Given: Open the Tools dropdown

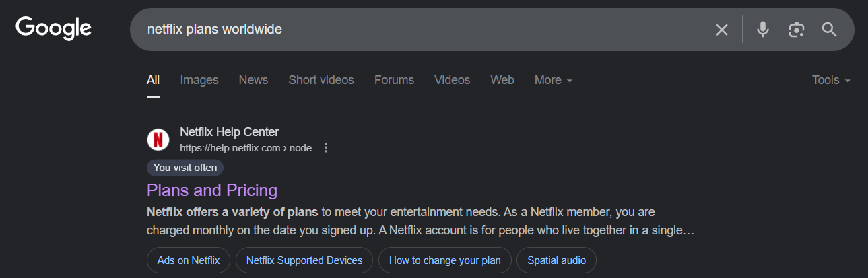Looking at the screenshot, I should click(831, 80).
